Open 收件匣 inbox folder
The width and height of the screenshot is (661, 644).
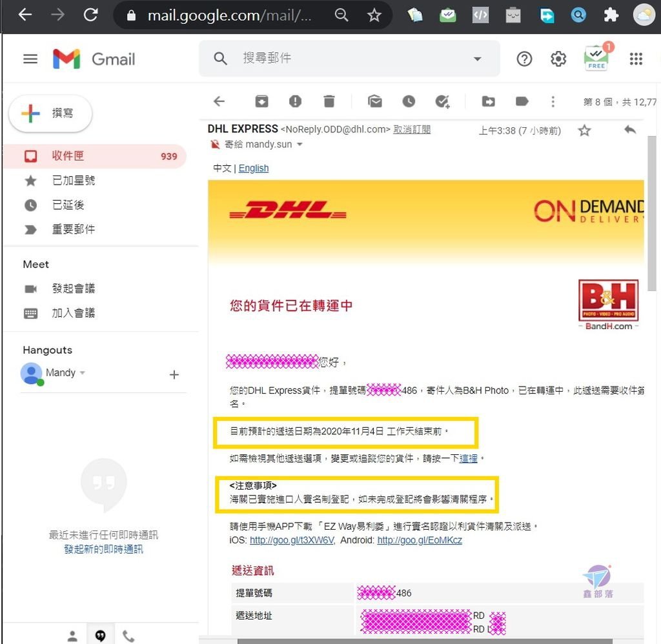(x=95, y=156)
